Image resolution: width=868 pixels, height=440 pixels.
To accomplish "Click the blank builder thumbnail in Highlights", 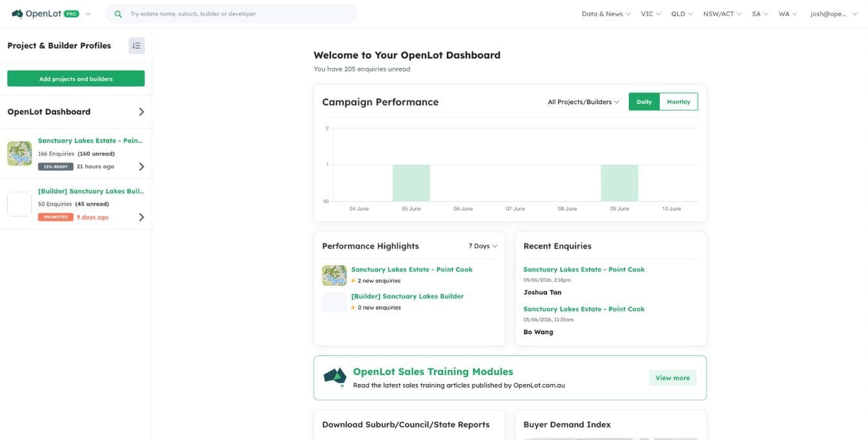I will pyautogui.click(x=334, y=303).
